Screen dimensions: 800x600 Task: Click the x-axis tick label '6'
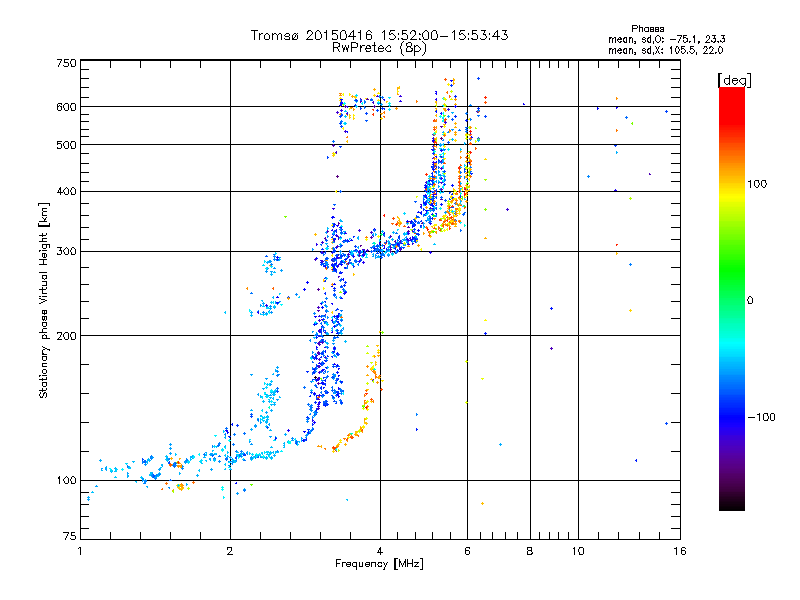(467, 551)
